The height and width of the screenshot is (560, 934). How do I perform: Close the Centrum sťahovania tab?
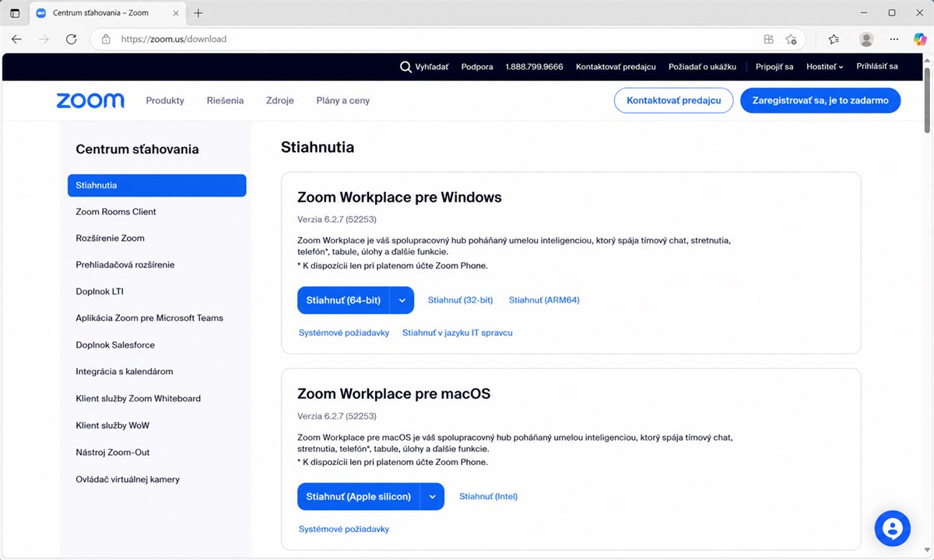(175, 13)
